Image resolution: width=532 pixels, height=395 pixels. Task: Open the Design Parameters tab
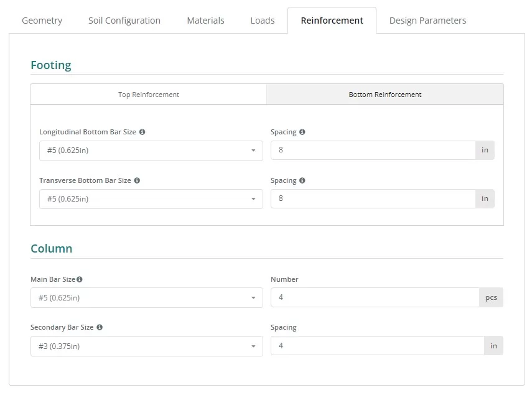(428, 21)
